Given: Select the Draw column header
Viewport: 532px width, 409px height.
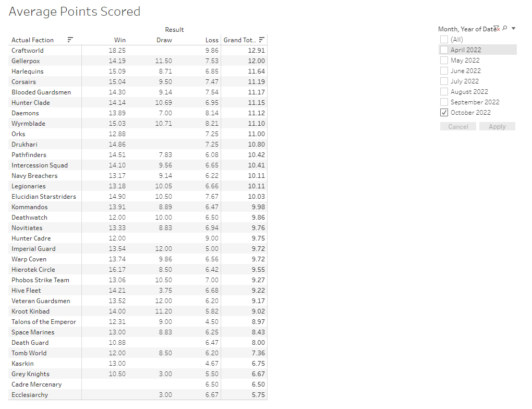Looking at the screenshot, I should pyautogui.click(x=164, y=40).
